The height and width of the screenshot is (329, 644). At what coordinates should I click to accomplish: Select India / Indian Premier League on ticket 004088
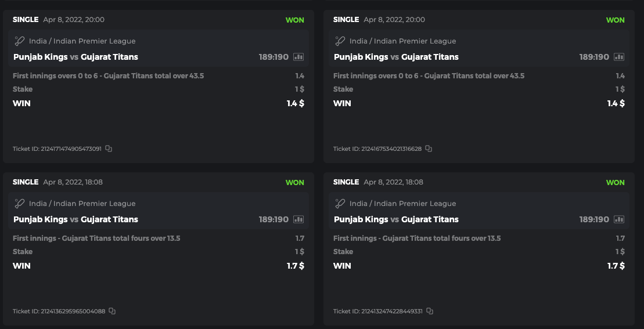(x=82, y=204)
